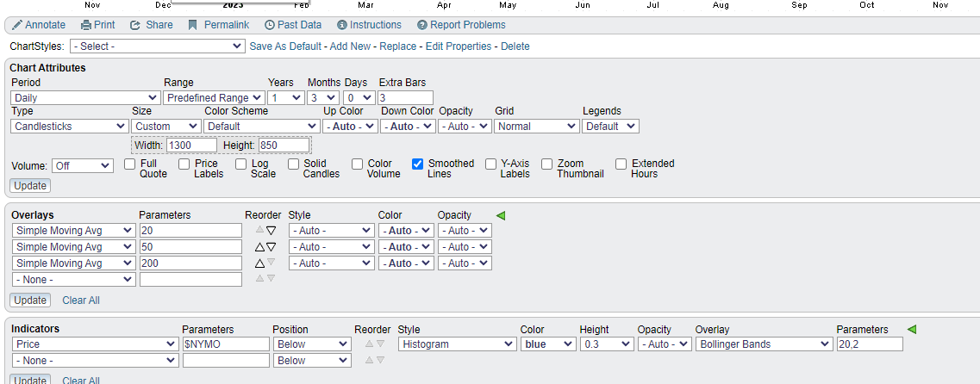Click the Height input field showing 850
This screenshot has width=980, height=384.
pyautogui.click(x=284, y=146)
